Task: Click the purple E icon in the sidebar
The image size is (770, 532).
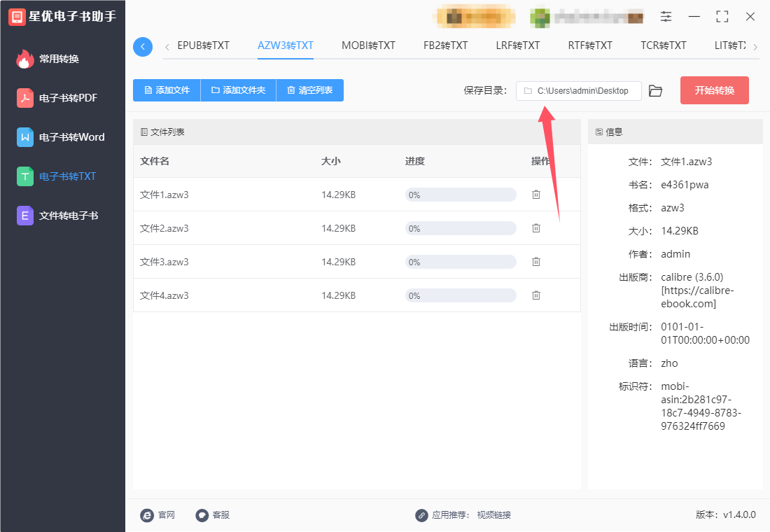Action: [24, 216]
